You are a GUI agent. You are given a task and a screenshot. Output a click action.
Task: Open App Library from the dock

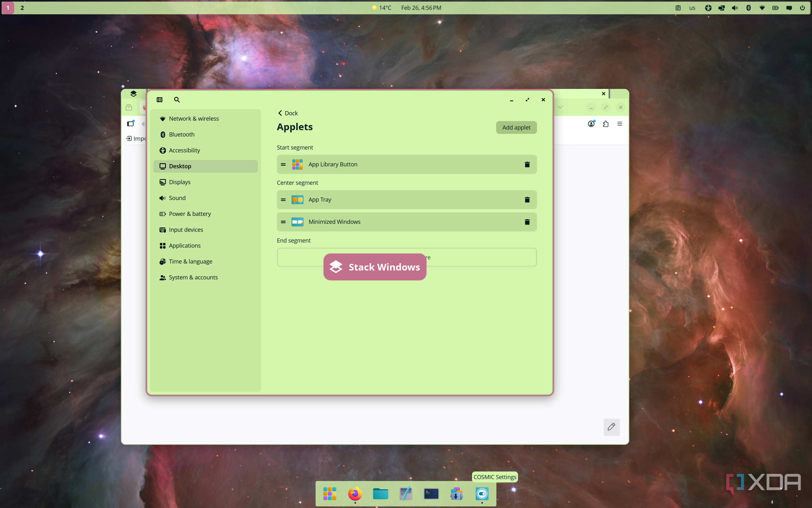[x=330, y=493]
